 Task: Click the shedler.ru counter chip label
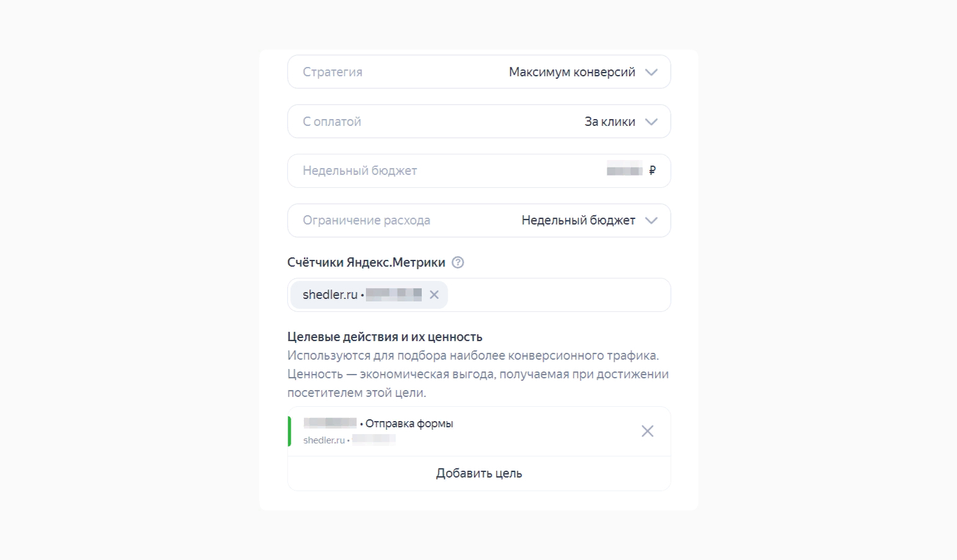pyautogui.click(x=330, y=295)
